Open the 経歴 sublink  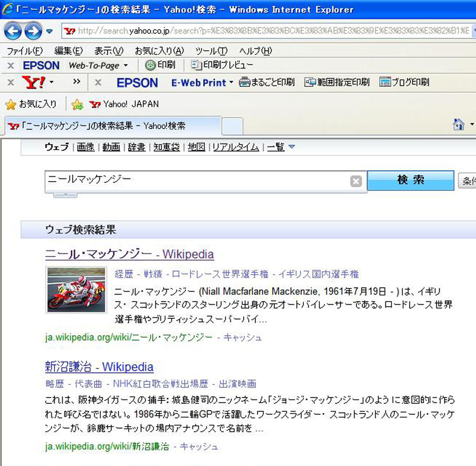124,274
